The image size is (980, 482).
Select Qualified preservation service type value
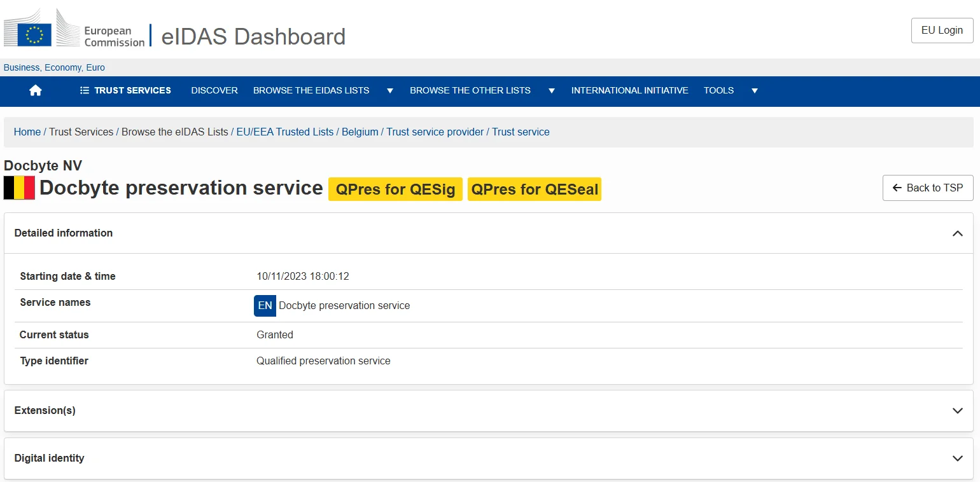323,361
